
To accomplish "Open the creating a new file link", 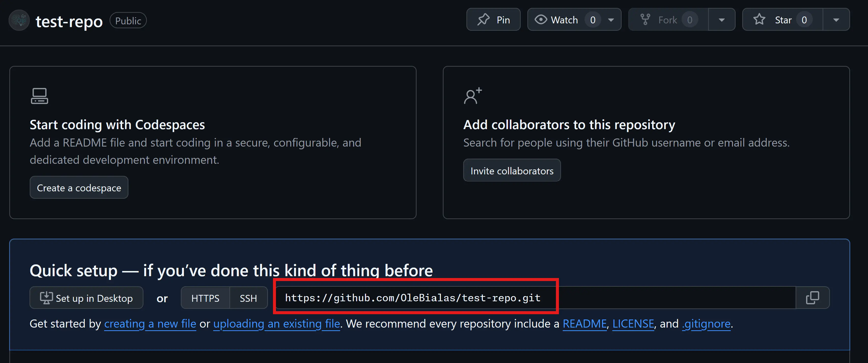I will tap(150, 324).
